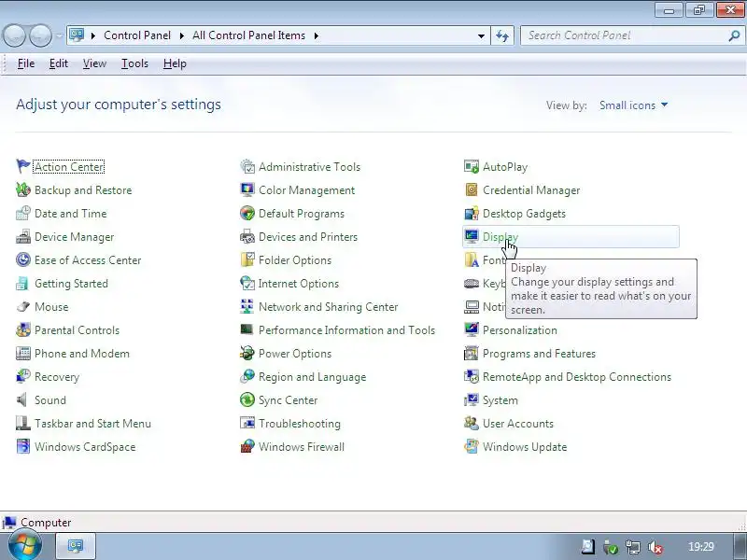This screenshot has width=747, height=560.
Task: Click the Default Programs icon
Action: [x=247, y=213]
